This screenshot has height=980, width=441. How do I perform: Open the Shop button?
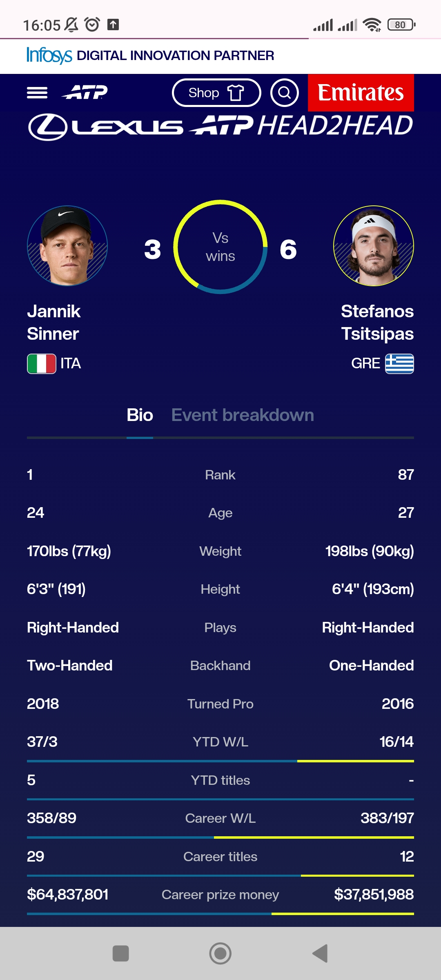pyautogui.click(x=216, y=93)
